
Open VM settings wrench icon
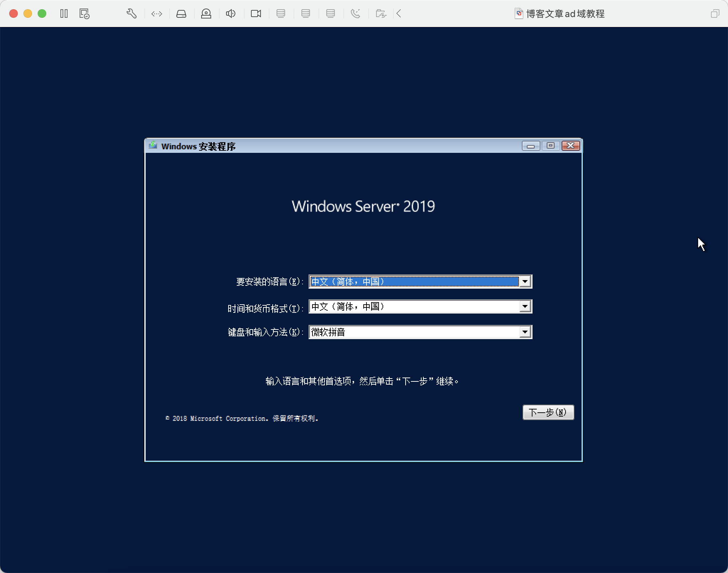point(132,14)
